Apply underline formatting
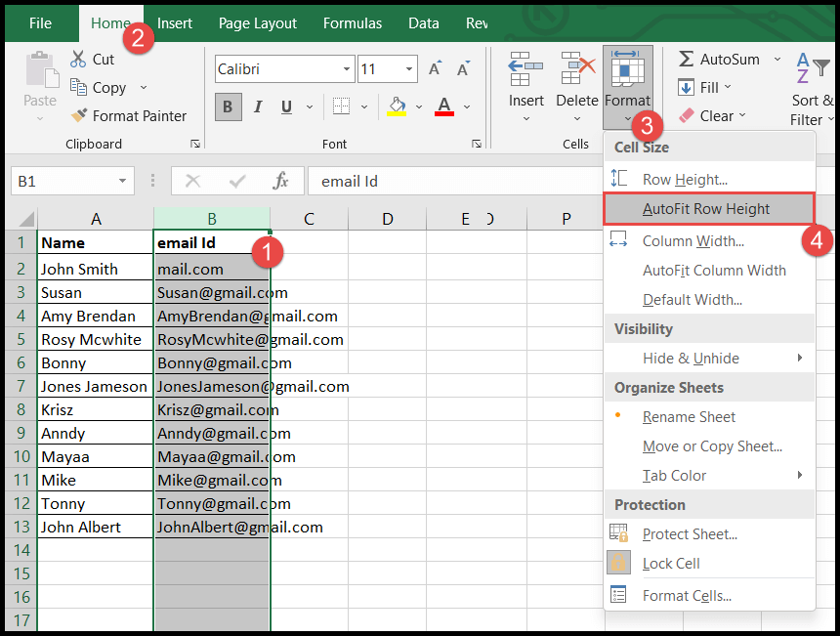 point(286,106)
